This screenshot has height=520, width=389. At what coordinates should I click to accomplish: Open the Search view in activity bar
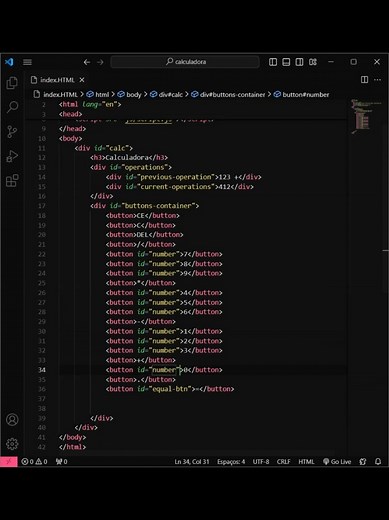click(x=12, y=107)
